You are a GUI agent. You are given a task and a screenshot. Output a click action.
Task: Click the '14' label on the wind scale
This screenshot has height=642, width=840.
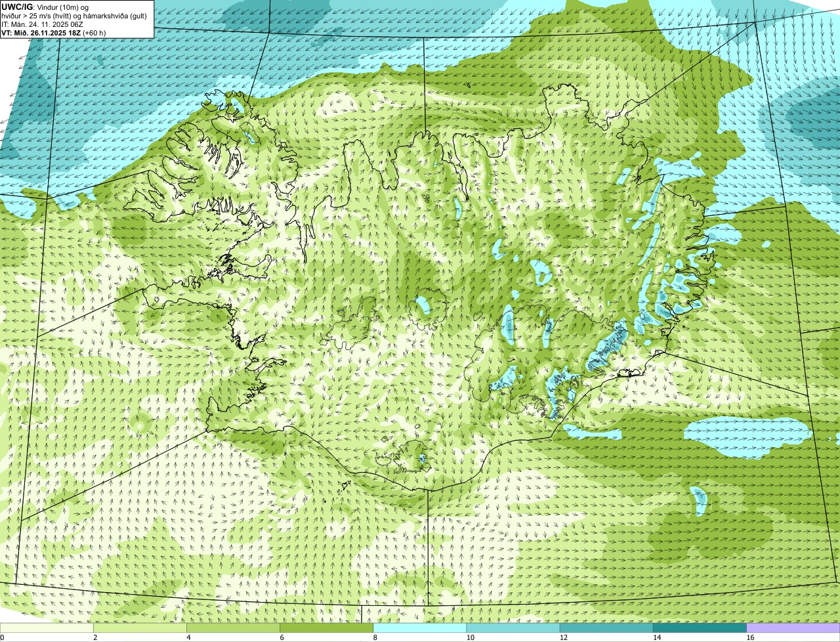tap(657, 637)
